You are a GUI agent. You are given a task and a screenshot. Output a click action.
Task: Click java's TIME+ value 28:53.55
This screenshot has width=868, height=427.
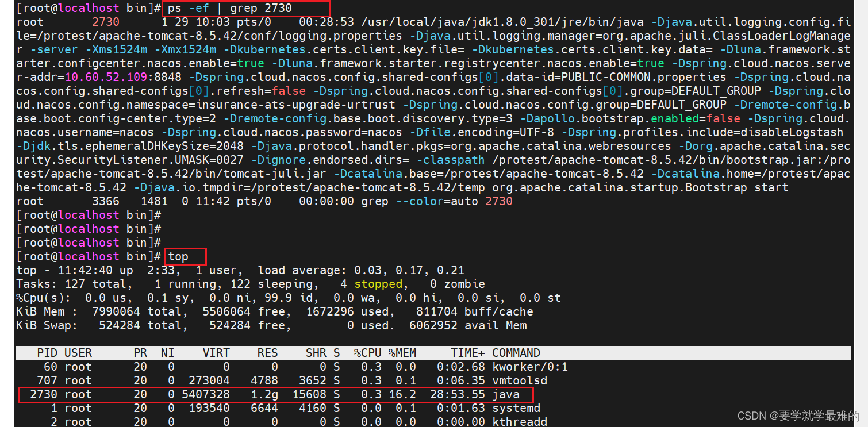[458, 395]
